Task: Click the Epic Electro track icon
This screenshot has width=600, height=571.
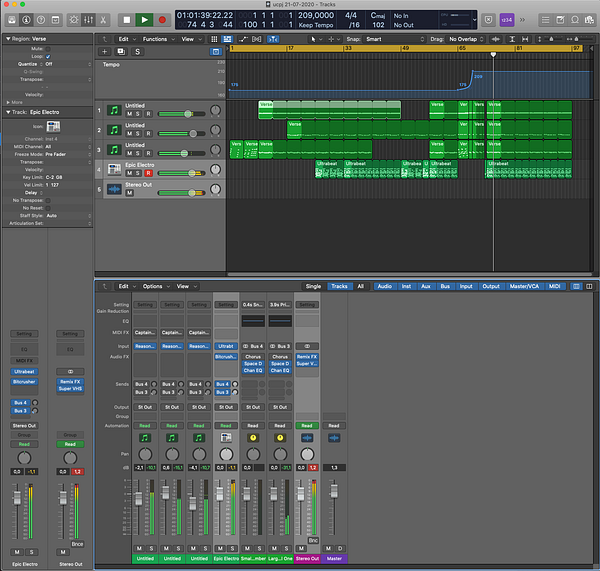Action: click(x=114, y=168)
